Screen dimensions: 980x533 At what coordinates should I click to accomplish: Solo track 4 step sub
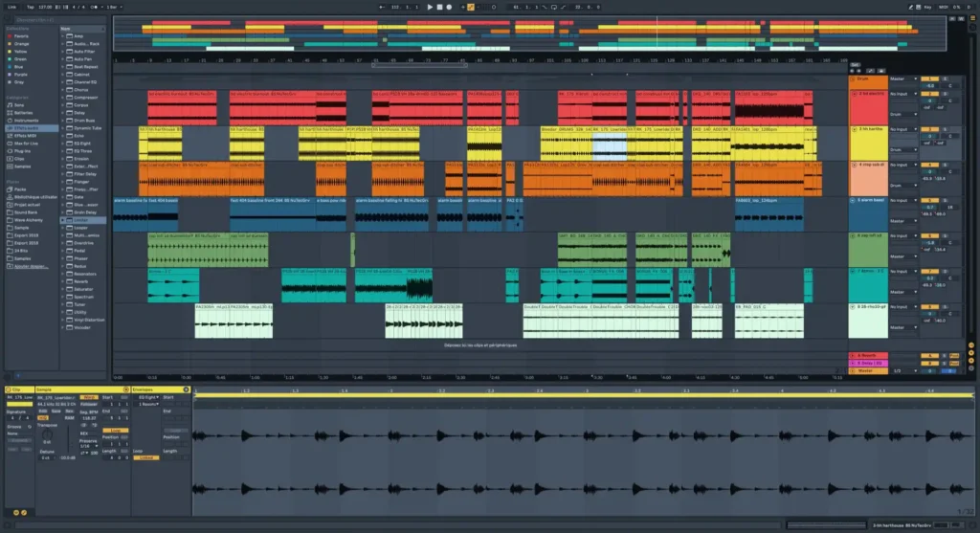click(x=945, y=165)
